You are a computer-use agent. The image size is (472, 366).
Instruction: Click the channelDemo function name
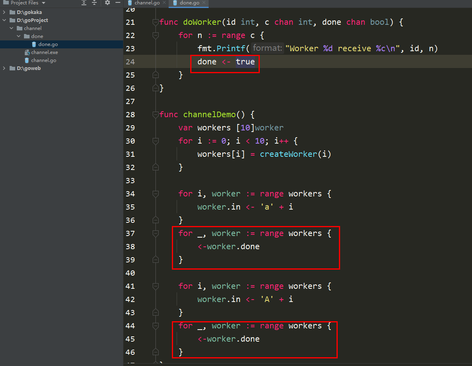click(209, 115)
